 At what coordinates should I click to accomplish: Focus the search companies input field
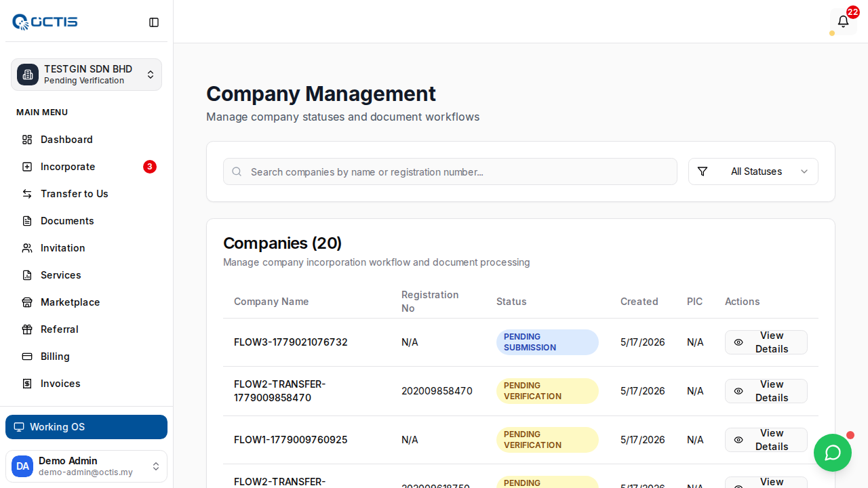(x=450, y=171)
